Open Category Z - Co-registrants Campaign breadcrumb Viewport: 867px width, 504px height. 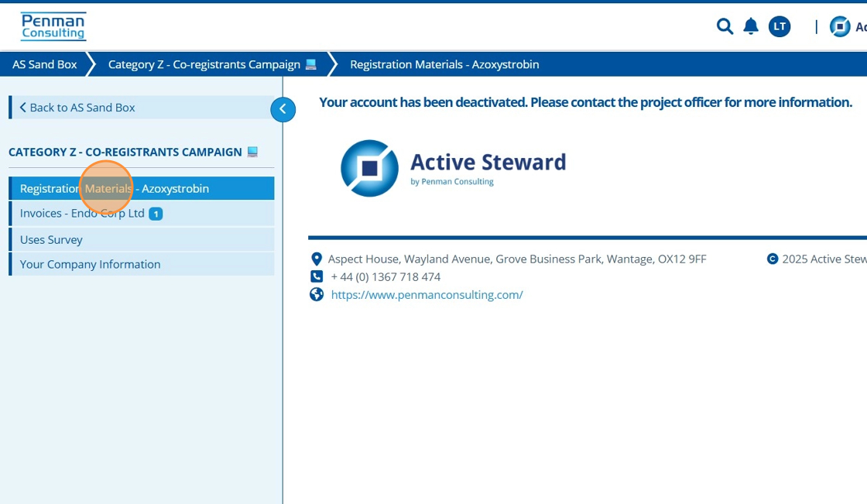(204, 64)
